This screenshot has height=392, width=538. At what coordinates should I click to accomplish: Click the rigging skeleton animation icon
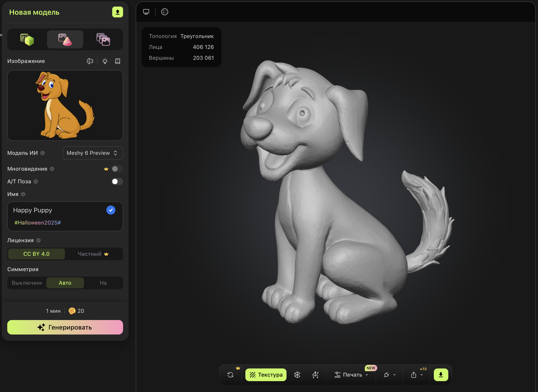tap(316, 375)
